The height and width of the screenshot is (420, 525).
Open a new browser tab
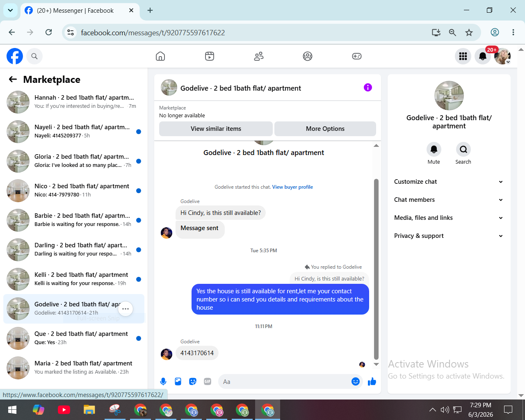click(x=150, y=10)
